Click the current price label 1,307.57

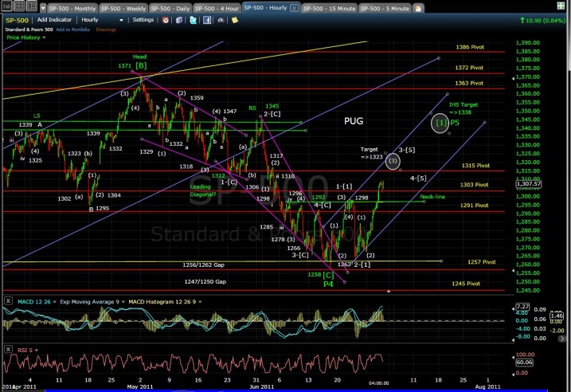coord(528,184)
